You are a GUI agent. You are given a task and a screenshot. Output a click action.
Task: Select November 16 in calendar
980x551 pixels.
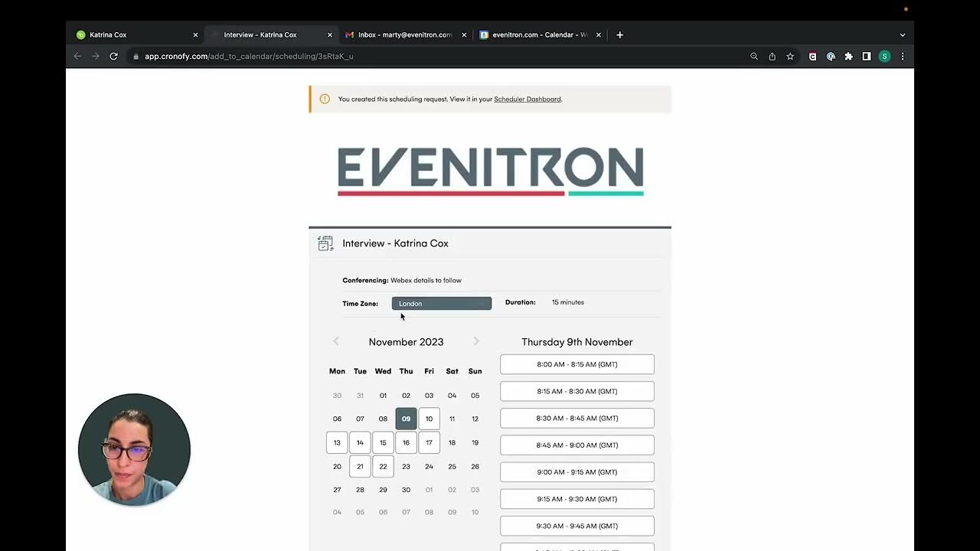click(406, 442)
